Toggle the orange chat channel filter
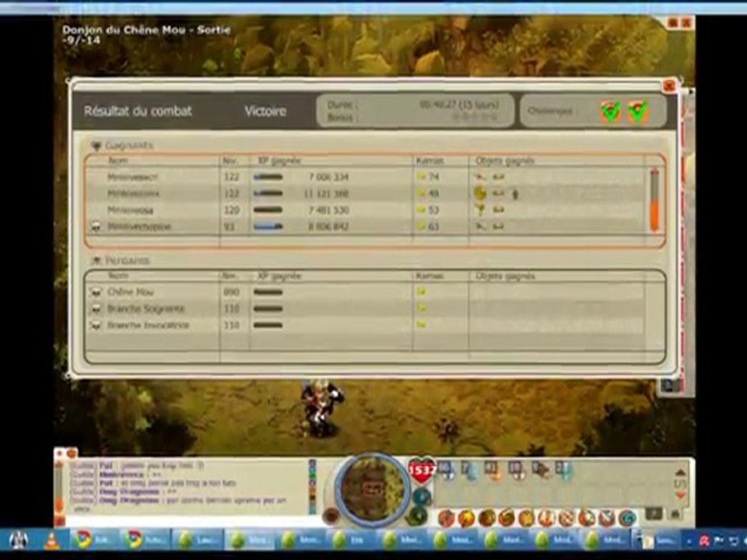 pos(312,488)
